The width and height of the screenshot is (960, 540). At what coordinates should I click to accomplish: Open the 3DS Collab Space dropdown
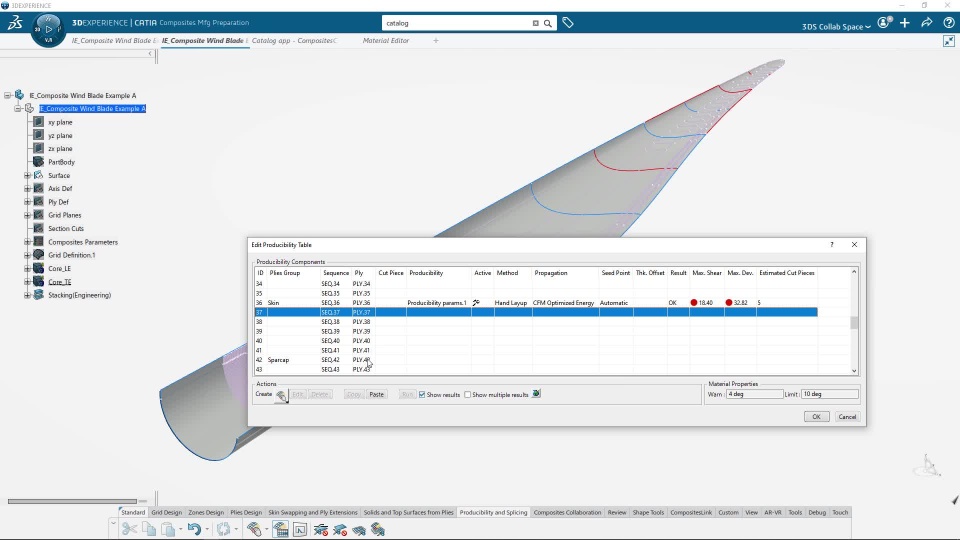click(836, 27)
